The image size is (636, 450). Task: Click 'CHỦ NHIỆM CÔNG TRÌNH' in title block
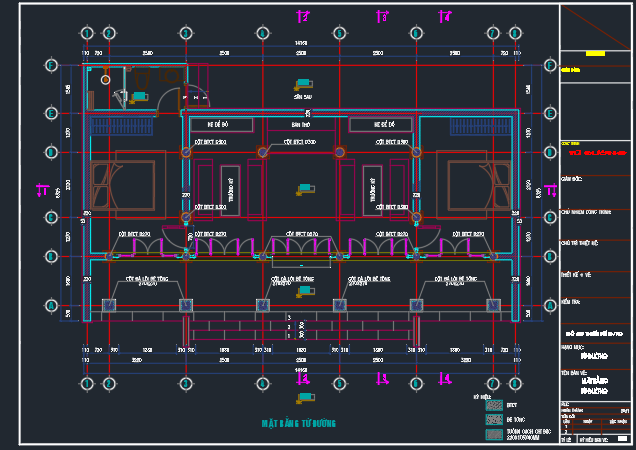pyautogui.click(x=586, y=212)
